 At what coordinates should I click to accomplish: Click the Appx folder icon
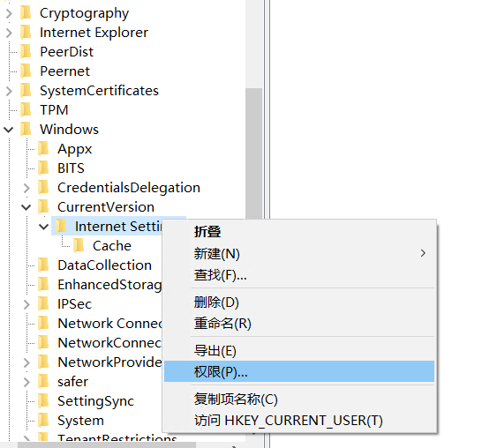(43, 148)
